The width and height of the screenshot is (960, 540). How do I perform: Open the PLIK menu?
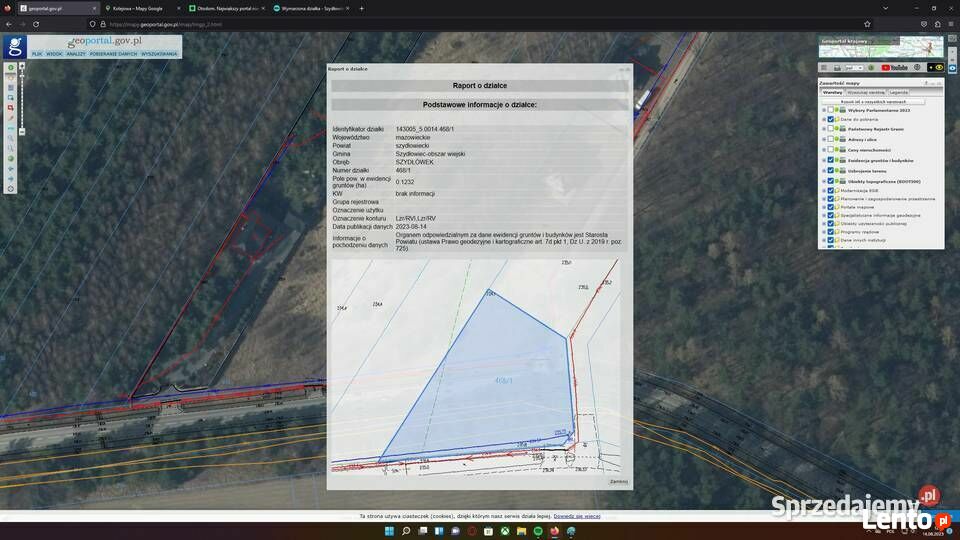pyautogui.click(x=37, y=54)
